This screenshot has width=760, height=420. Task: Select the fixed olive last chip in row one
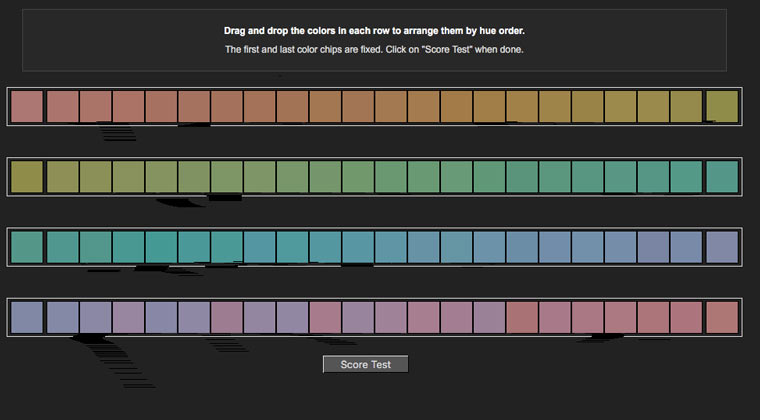coord(722,107)
